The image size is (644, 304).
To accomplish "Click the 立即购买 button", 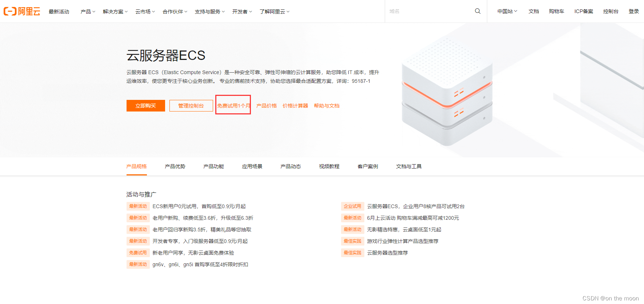I will pyautogui.click(x=146, y=106).
